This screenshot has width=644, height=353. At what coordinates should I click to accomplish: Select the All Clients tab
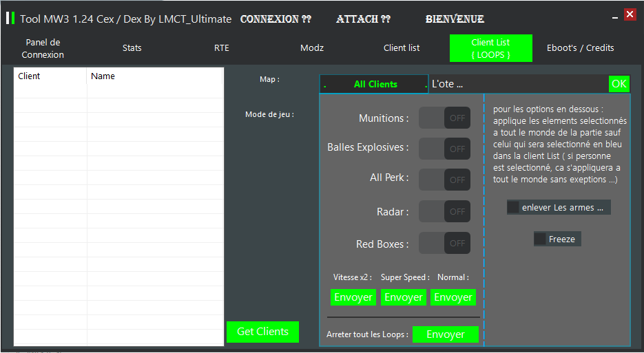coord(374,84)
